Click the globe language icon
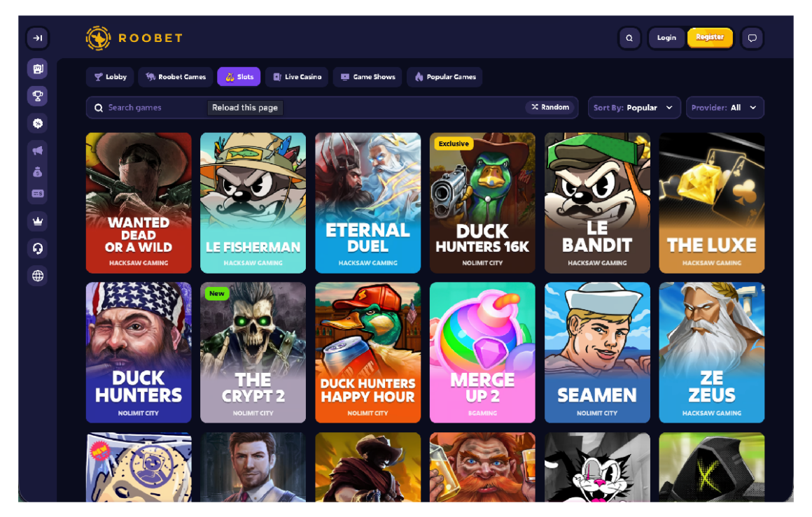 click(x=38, y=276)
